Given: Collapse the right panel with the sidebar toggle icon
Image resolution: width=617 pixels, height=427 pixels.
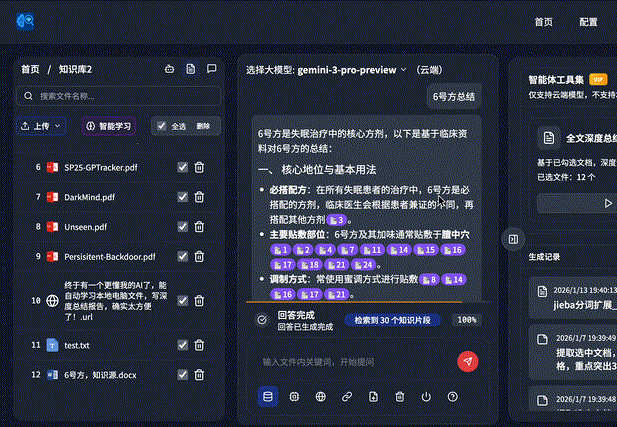Looking at the screenshot, I should coord(513,239).
